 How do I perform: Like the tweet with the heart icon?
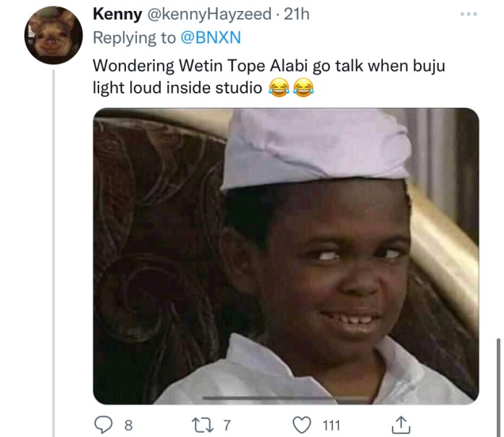[x=305, y=425]
